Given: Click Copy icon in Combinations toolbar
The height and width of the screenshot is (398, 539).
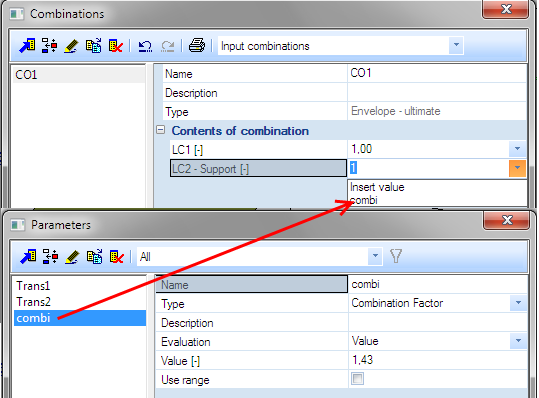Looking at the screenshot, I should tap(94, 46).
